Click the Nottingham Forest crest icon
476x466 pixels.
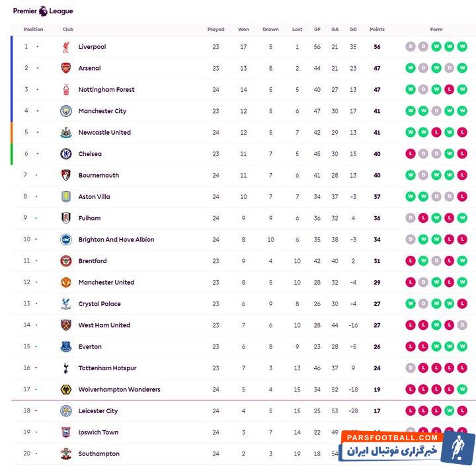tap(65, 90)
